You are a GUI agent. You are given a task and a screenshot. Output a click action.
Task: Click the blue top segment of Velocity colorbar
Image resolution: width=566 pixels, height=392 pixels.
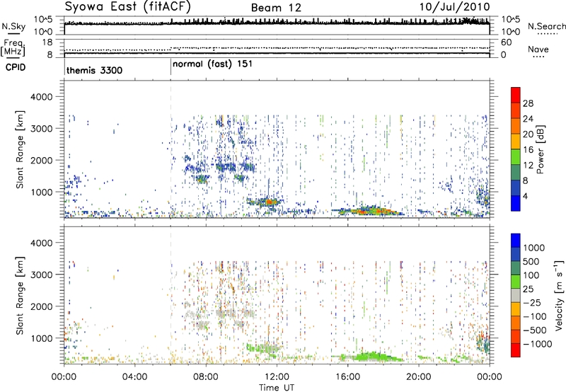tap(516, 241)
